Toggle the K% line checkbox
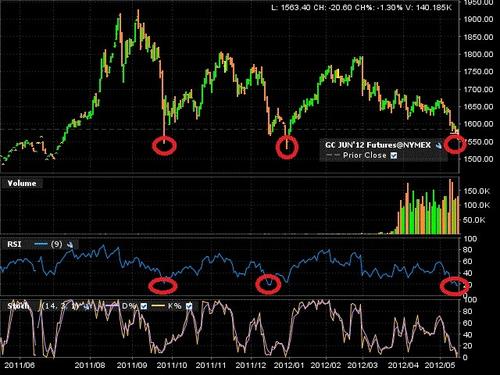Viewport: 500px width, 375px height. [x=189, y=306]
